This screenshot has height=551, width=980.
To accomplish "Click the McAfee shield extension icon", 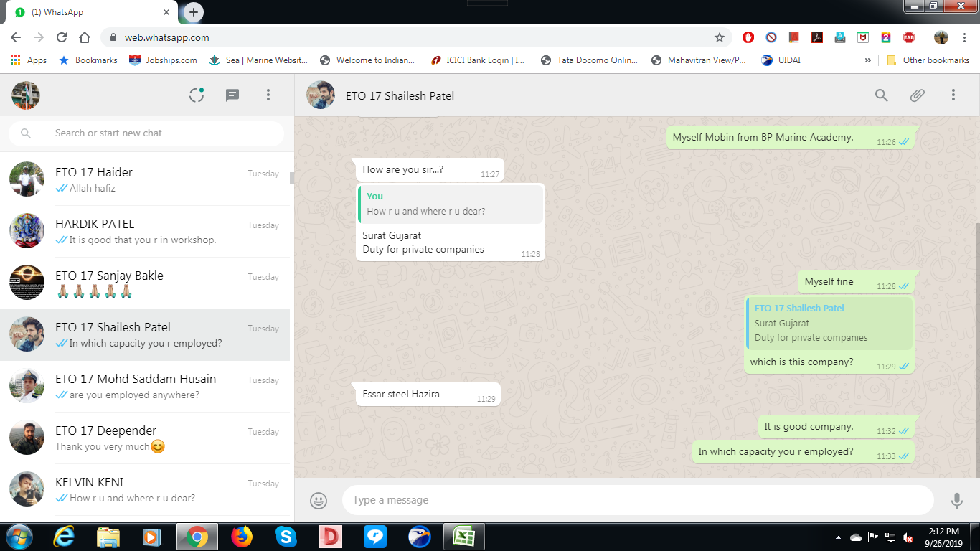I will 863,37.
